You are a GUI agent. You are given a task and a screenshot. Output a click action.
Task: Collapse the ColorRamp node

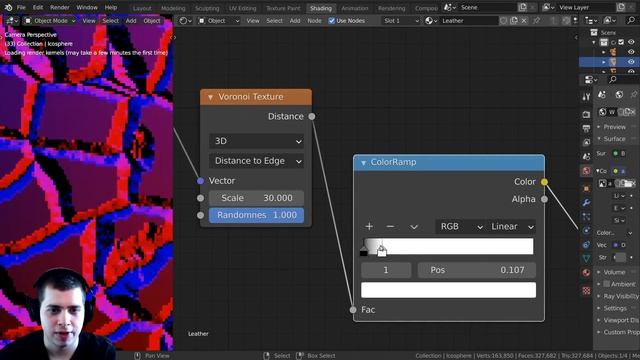[363, 162]
